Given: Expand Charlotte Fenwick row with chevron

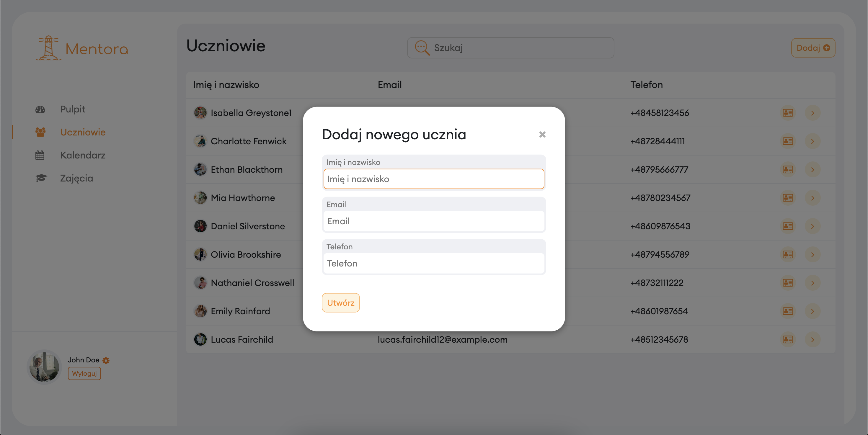Looking at the screenshot, I should (812, 141).
